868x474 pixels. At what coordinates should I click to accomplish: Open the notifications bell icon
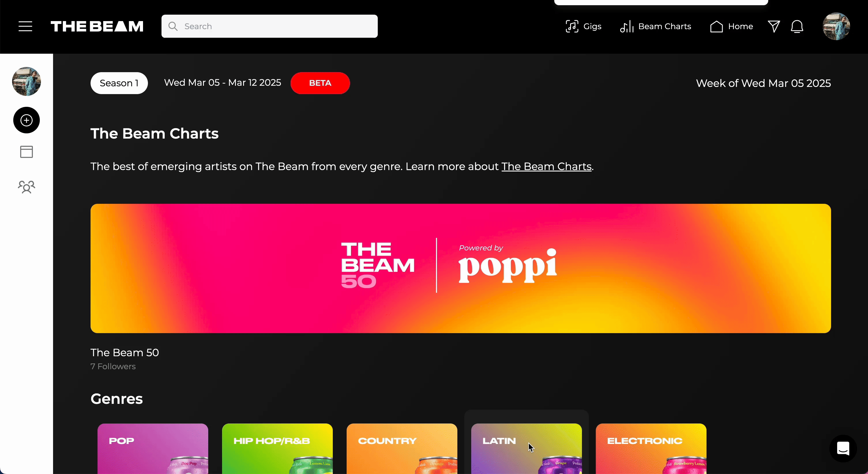tap(797, 26)
